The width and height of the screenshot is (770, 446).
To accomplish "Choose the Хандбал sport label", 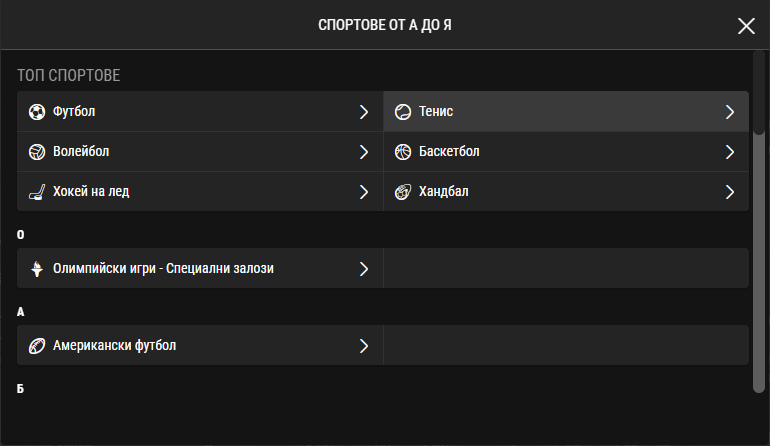I will tap(444, 192).
